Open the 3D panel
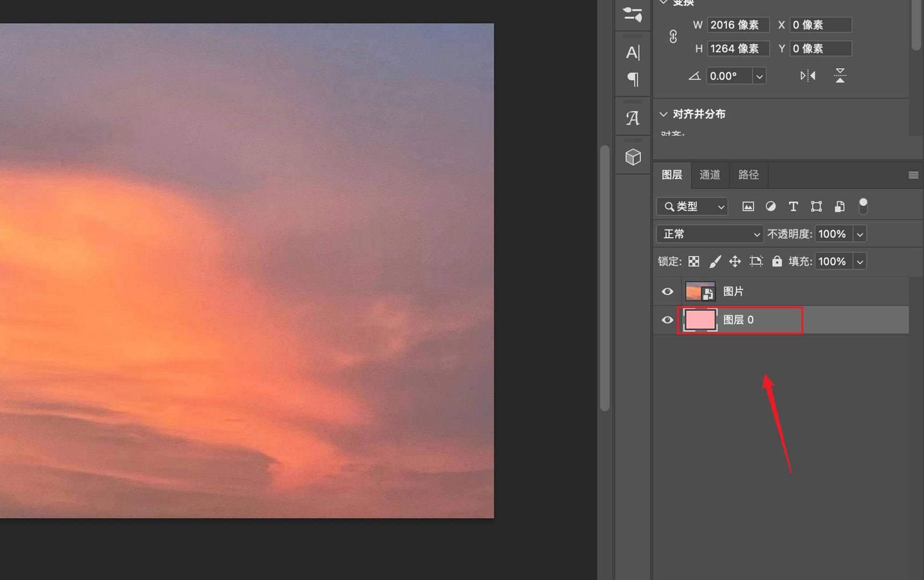Viewport: 924px width, 580px height. pyautogui.click(x=633, y=157)
